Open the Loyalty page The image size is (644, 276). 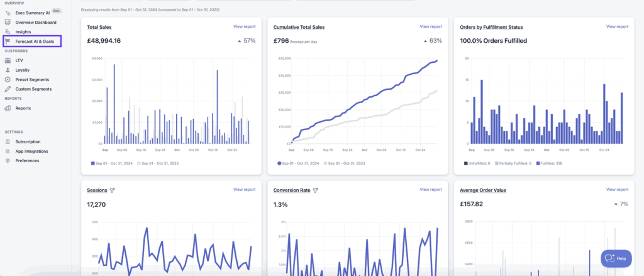coord(23,70)
